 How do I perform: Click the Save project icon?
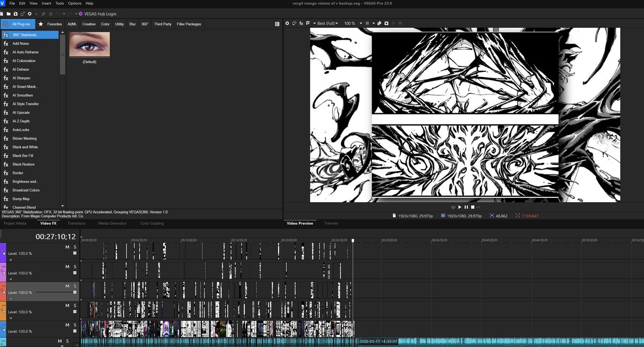click(16, 14)
